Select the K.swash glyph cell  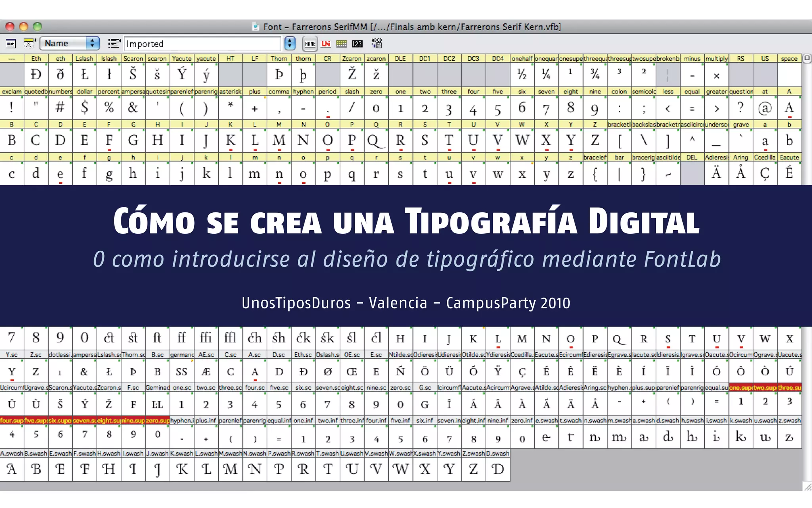pos(182,470)
